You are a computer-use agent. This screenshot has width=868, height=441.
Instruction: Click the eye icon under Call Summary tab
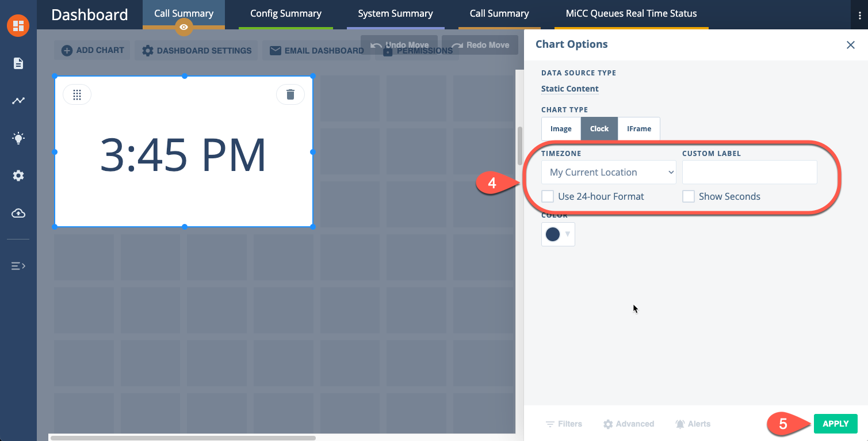pos(183,26)
